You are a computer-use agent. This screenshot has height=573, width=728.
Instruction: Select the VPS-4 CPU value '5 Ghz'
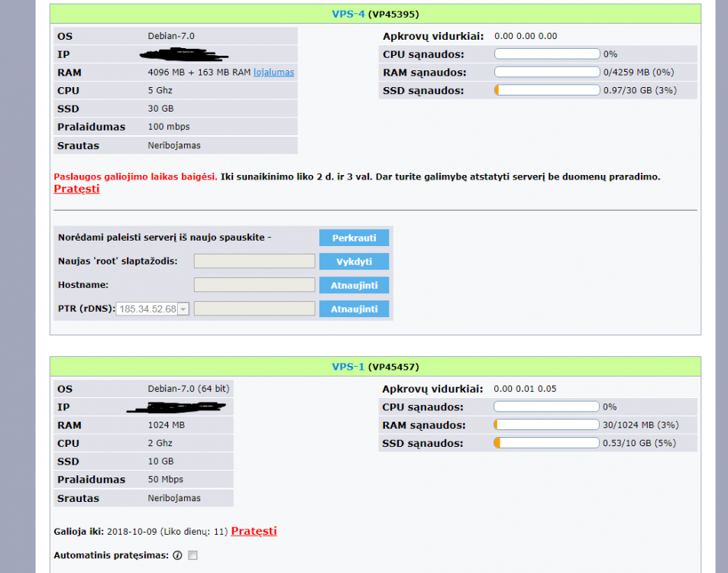click(160, 91)
